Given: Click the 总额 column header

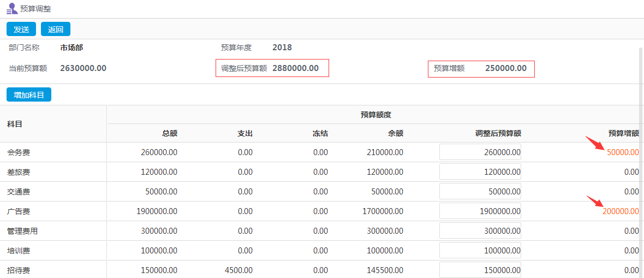Looking at the screenshot, I should (169, 133).
